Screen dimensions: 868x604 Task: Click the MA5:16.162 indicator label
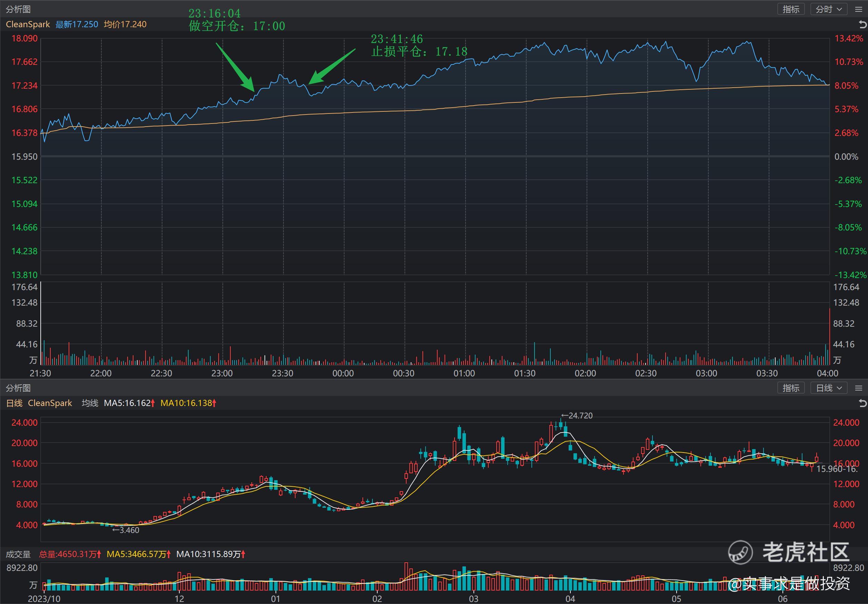[x=129, y=403]
